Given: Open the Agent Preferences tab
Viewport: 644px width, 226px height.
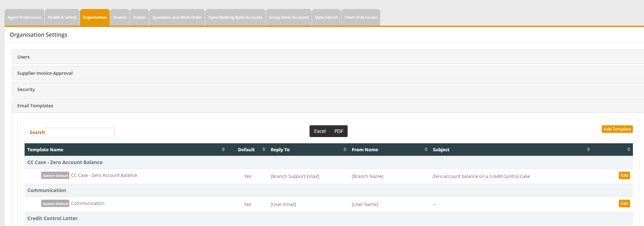Looking at the screenshot, I should coord(24,17).
